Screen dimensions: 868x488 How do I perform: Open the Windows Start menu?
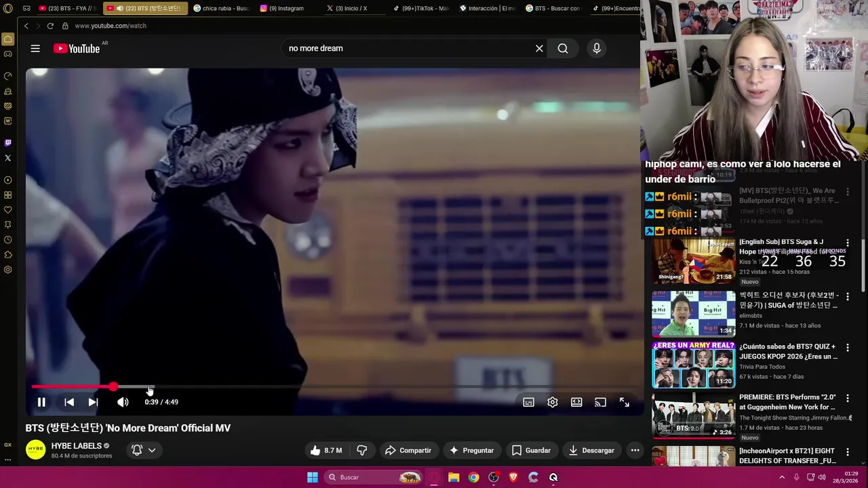pos(313,477)
